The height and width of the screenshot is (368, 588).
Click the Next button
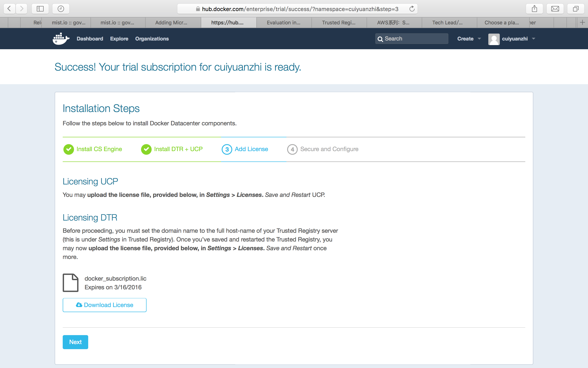75,342
